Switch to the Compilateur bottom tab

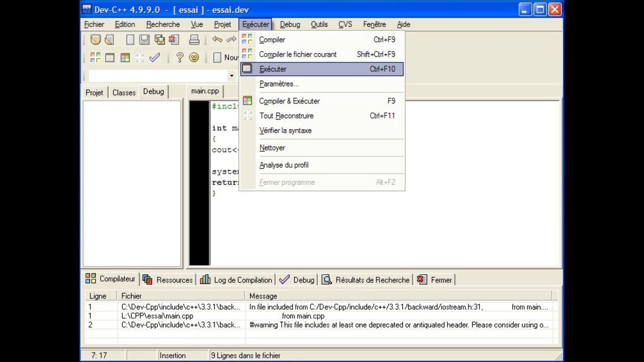111,279
